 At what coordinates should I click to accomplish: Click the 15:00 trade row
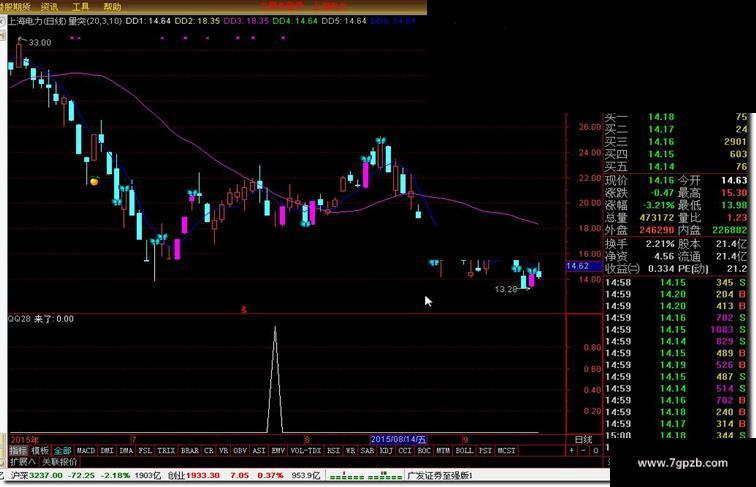[x=676, y=435]
